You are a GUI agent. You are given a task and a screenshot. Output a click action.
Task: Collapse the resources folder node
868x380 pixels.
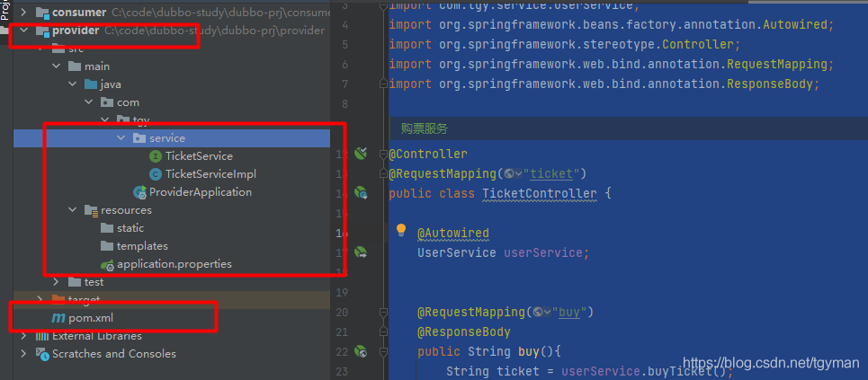point(72,210)
